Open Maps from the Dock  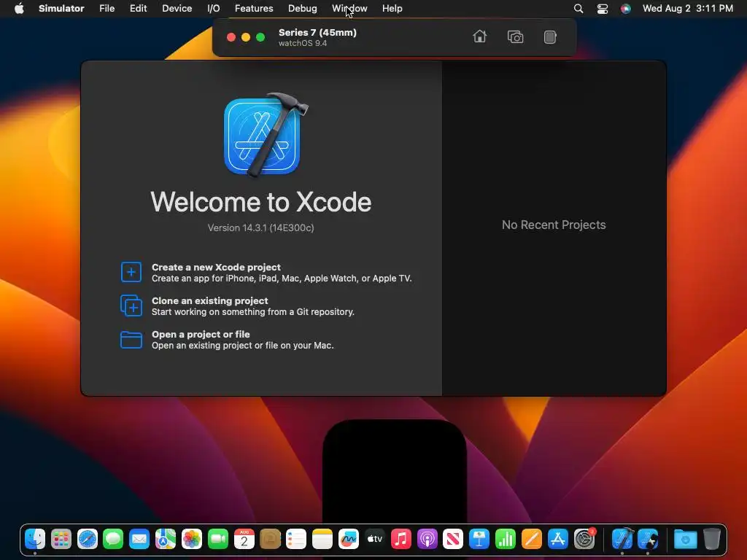[x=166, y=539]
